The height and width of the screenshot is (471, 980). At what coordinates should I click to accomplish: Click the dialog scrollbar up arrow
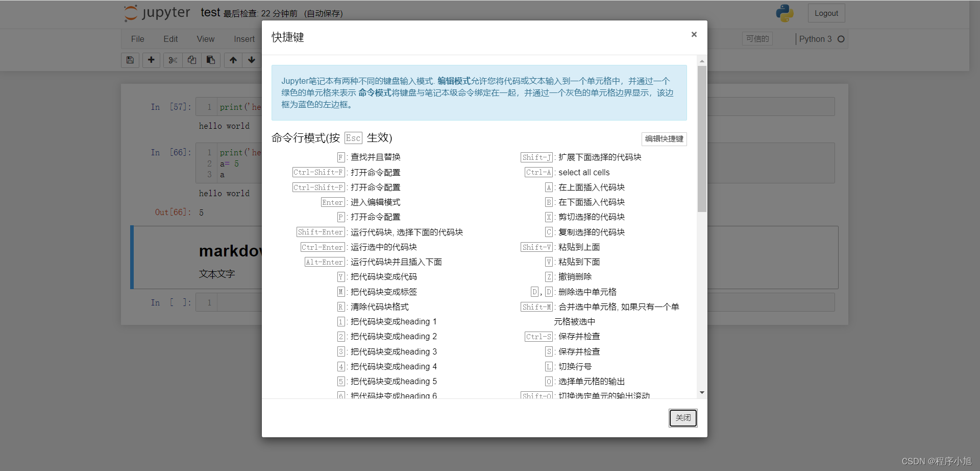point(702,61)
